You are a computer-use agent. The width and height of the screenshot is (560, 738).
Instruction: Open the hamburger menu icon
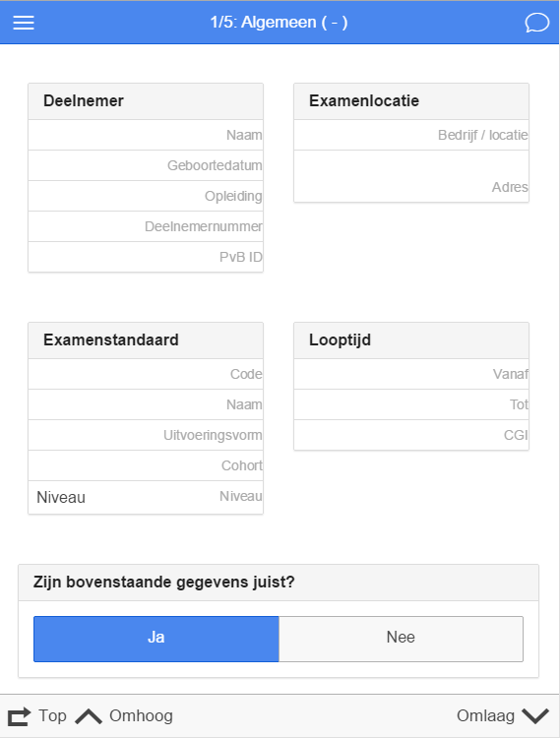pyautogui.click(x=24, y=22)
